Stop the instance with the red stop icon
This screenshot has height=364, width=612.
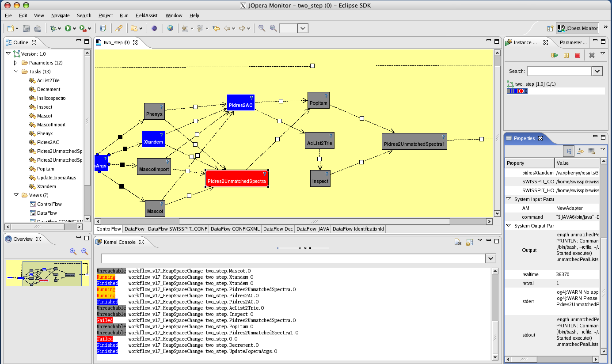coord(578,55)
